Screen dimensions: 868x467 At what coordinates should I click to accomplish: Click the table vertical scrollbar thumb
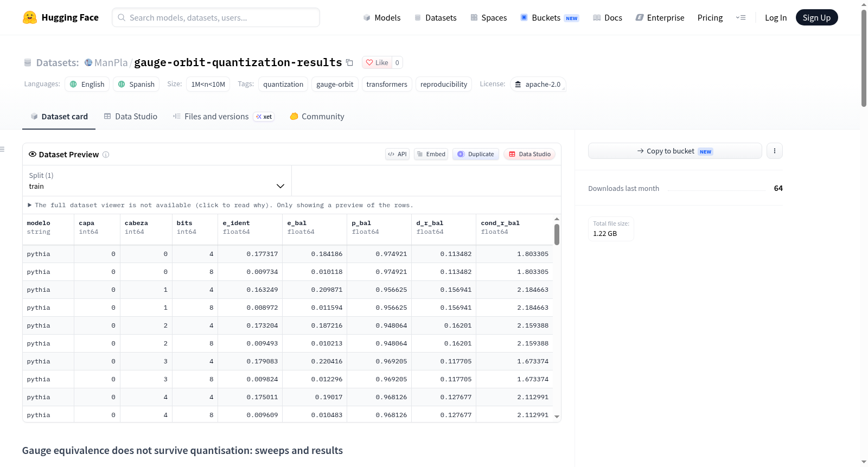tap(557, 234)
